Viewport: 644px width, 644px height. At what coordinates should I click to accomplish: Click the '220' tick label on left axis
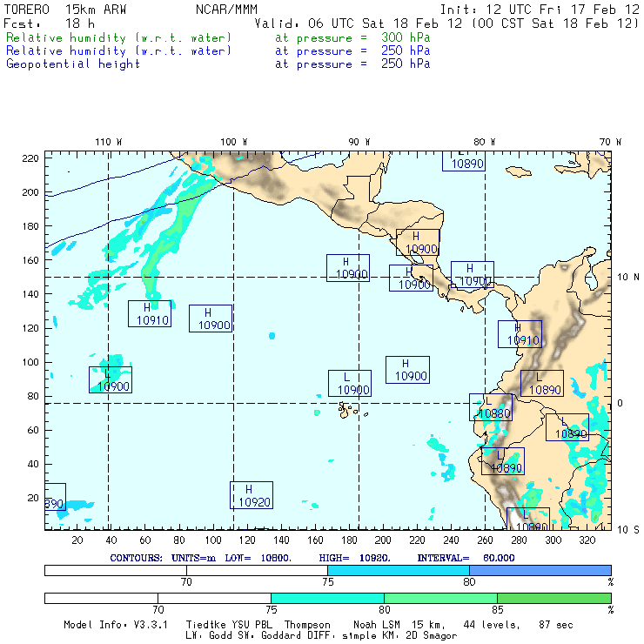coord(30,158)
